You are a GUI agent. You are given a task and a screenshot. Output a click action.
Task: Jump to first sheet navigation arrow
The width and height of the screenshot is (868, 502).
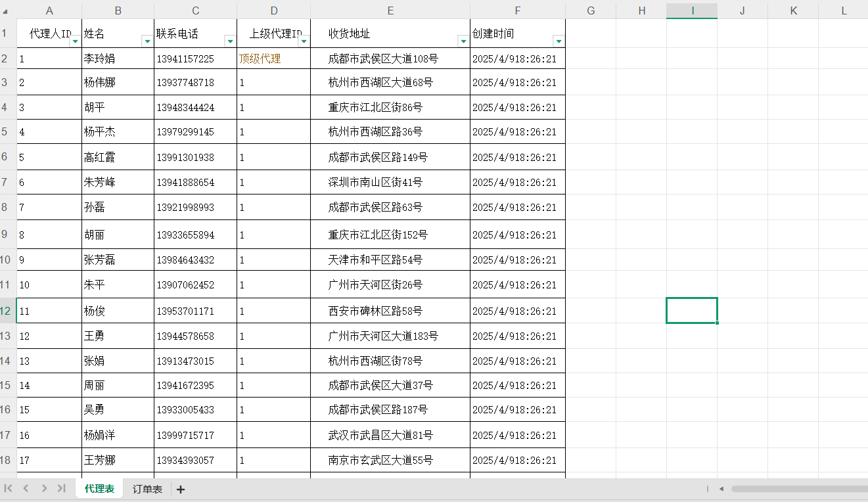tap(9, 488)
